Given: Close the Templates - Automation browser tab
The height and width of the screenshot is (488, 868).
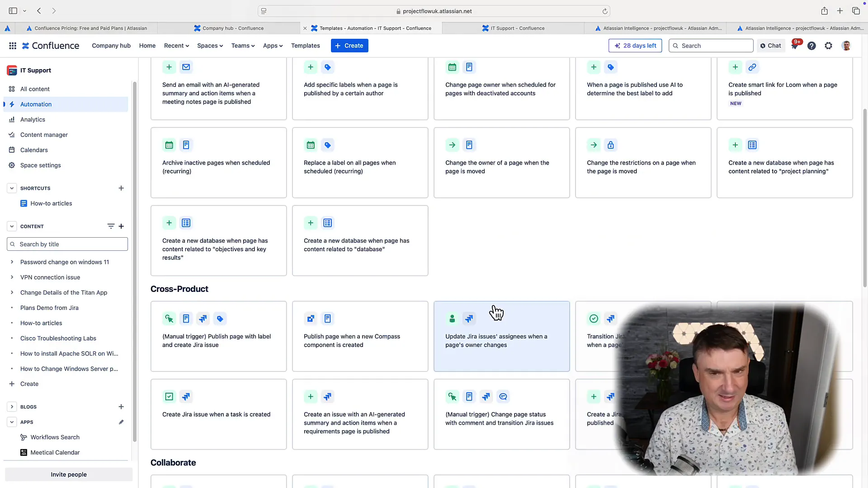Looking at the screenshot, I should [x=305, y=28].
